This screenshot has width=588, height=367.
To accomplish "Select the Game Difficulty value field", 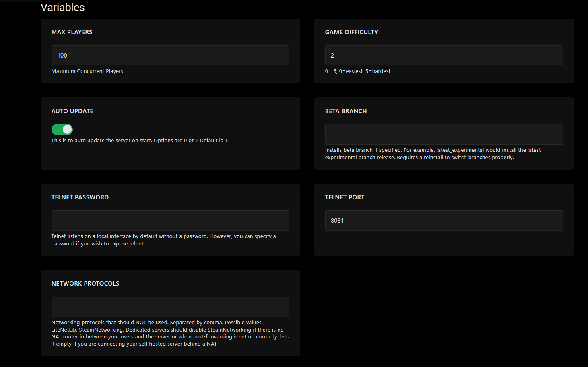I will 444,55.
